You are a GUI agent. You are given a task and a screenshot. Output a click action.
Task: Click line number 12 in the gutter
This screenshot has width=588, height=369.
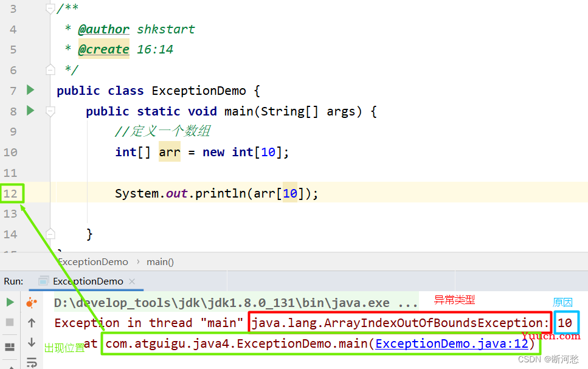pyautogui.click(x=10, y=193)
